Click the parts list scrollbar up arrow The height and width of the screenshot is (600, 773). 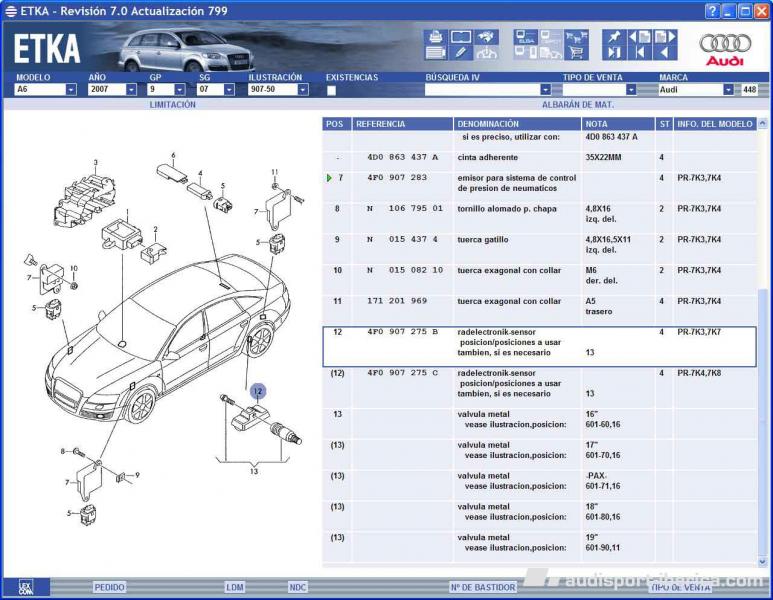762,123
